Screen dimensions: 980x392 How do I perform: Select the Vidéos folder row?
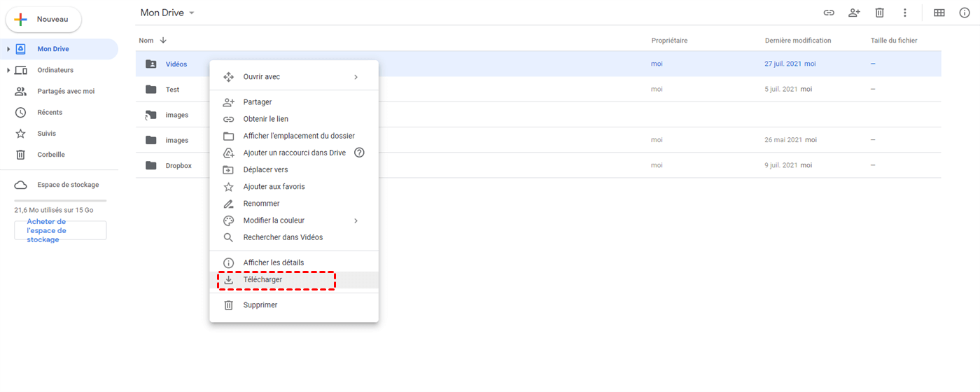coord(538,64)
